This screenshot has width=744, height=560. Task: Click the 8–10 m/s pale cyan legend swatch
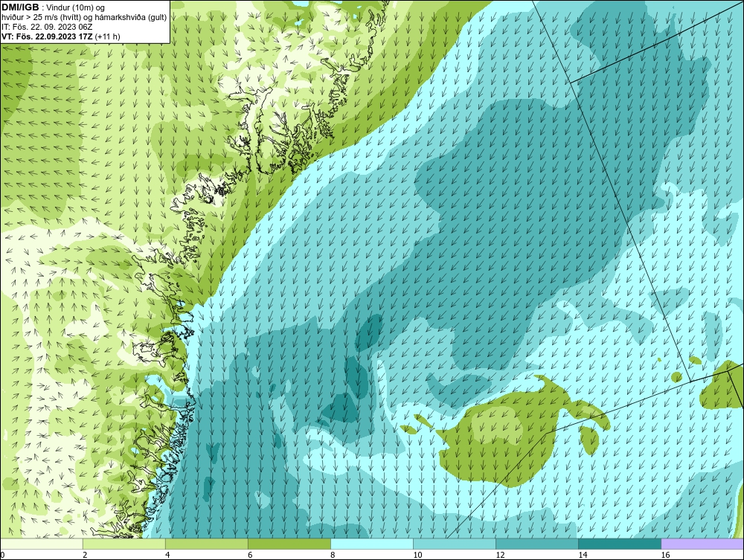(x=371, y=544)
